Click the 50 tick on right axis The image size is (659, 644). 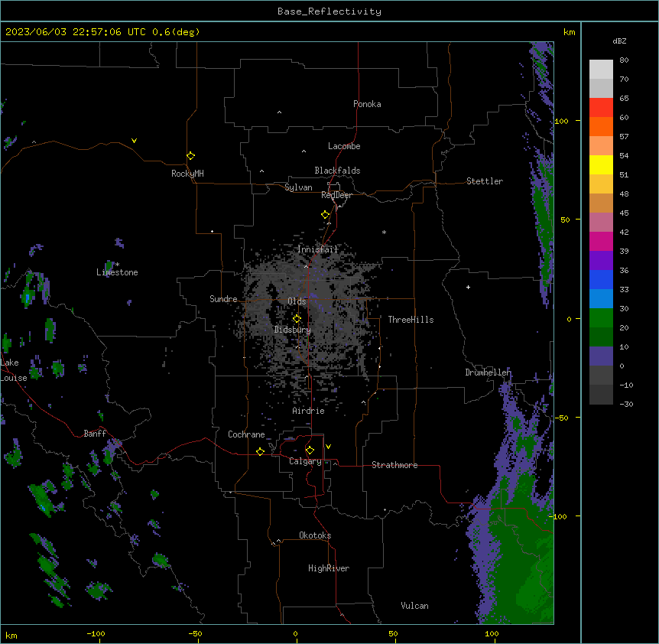click(x=565, y=220)
